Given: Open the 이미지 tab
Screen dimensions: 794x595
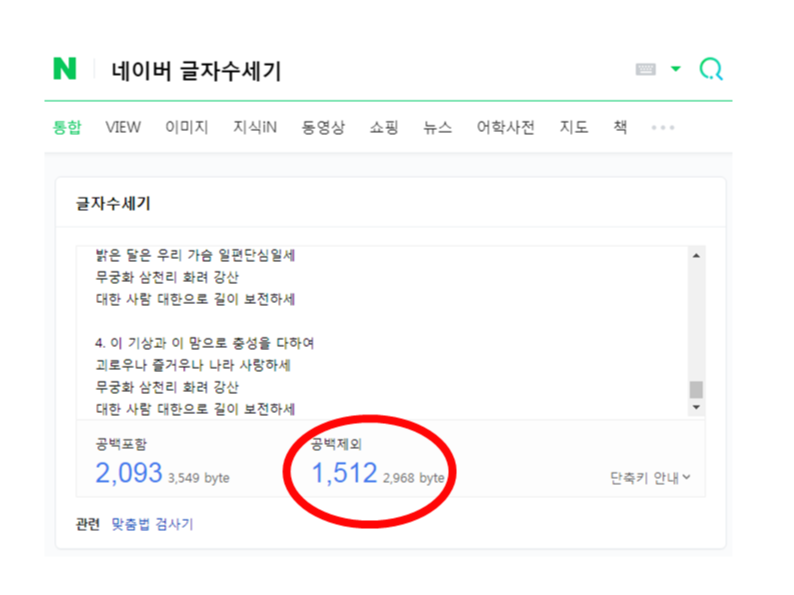Looking at the screenshot, I should point(187,127).
